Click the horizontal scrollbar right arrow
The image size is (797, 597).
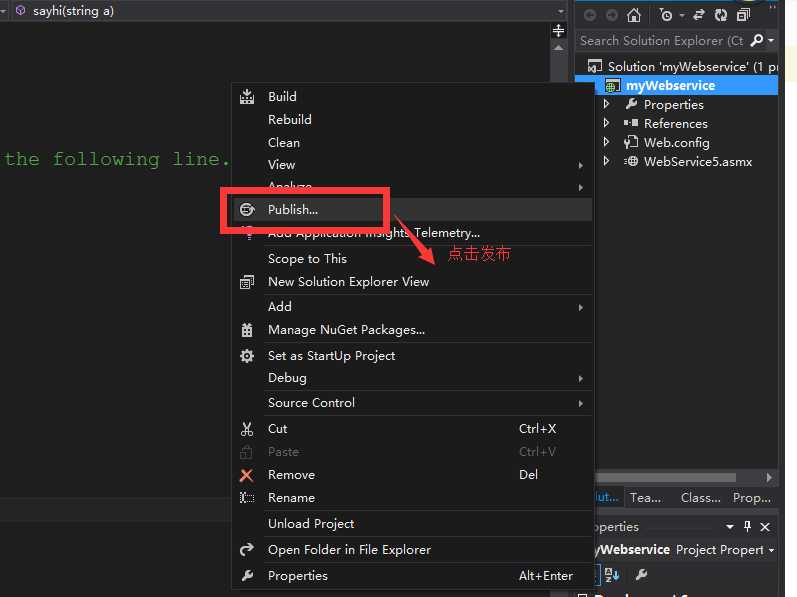769,478
